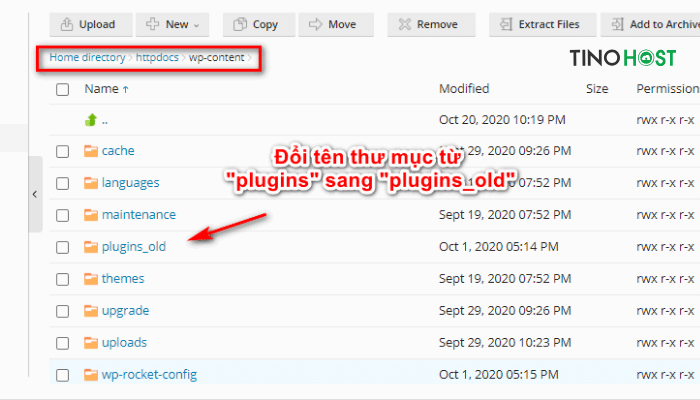Click date Oct 1, 2020 05:14 PM

[499, 247]
